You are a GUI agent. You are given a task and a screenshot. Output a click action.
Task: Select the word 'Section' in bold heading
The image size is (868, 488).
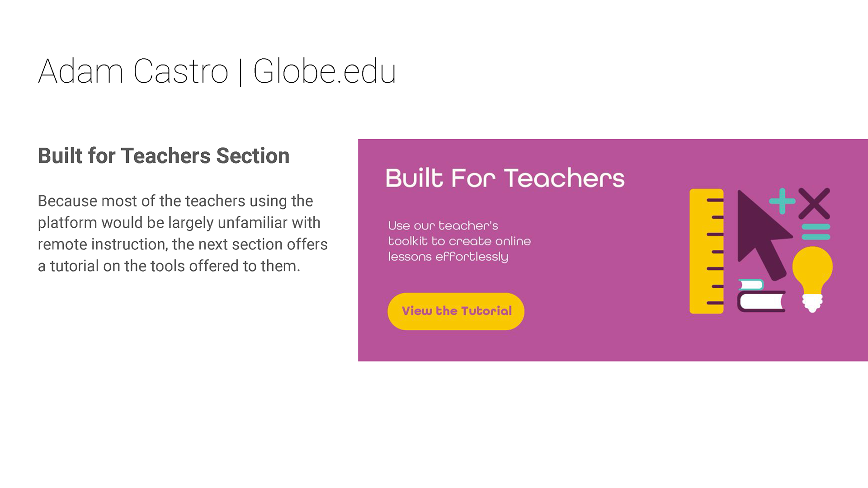(x=253, y=156)
